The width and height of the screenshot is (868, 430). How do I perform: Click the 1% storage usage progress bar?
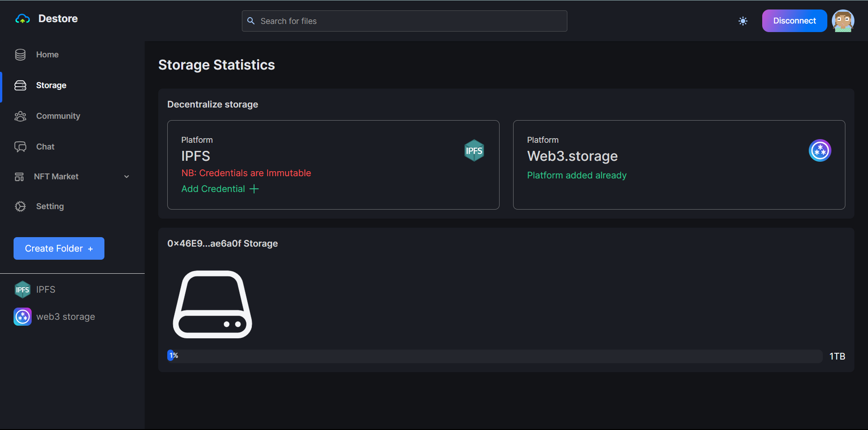coord(495,356)
